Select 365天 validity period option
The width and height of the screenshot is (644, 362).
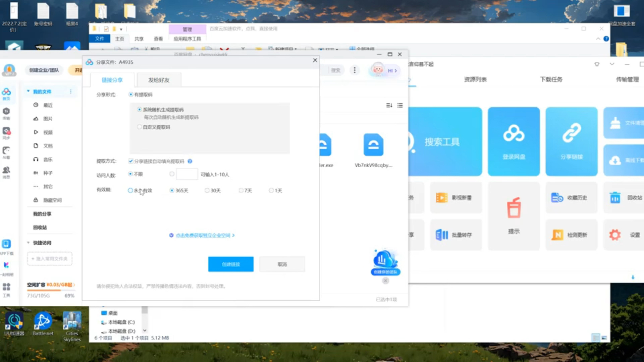point(172,190)
